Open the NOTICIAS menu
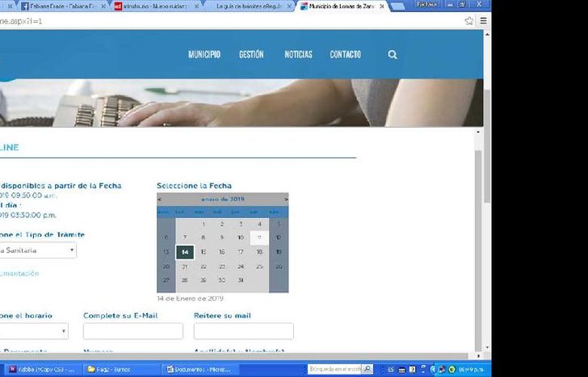This screenshot has width=588, height=377. click(298, 55)
